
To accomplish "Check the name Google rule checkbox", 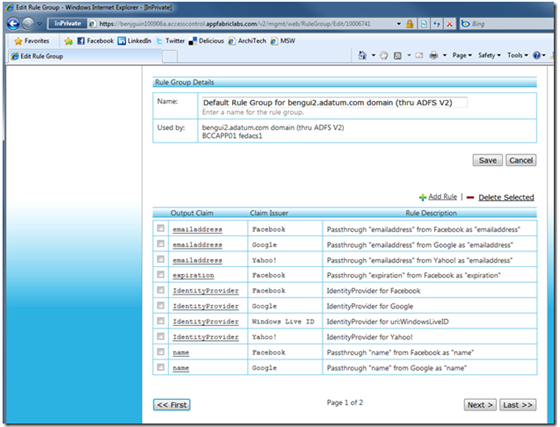I will point(161,367).
